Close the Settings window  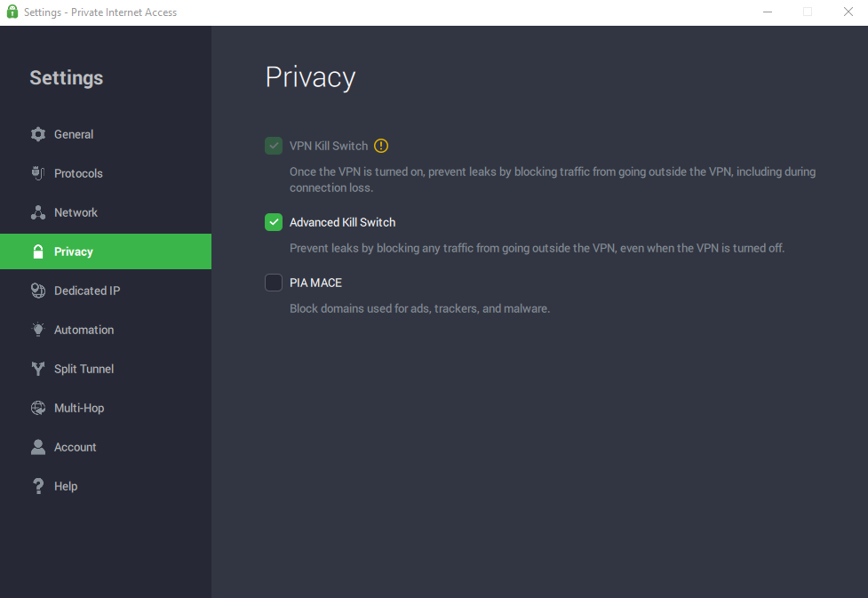848,12
